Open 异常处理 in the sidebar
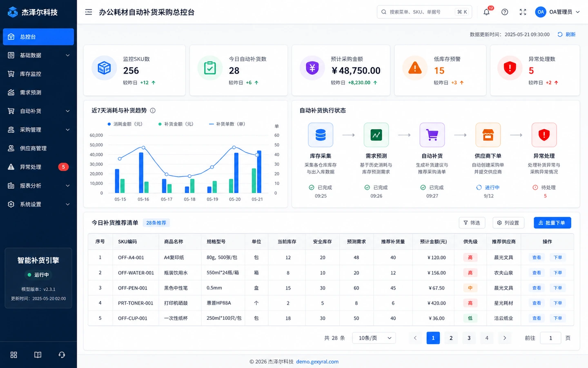 point(38,167)
